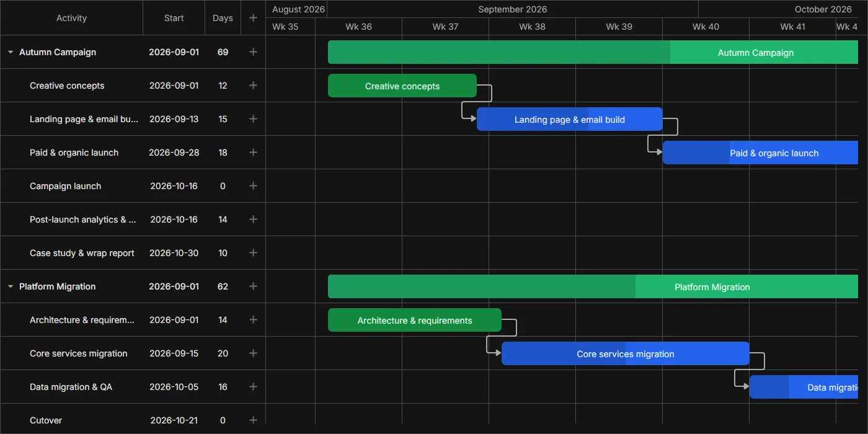Click the plus icon in Cutover row

(x=253, y=420)
